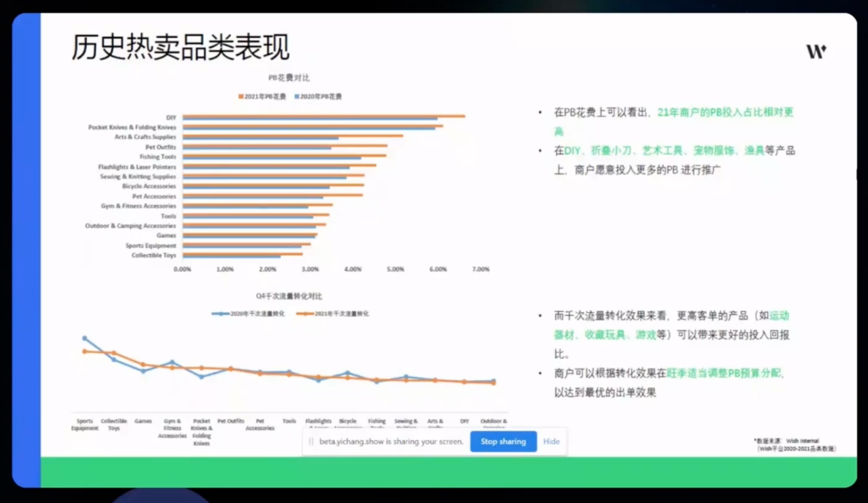The height and width of the screenshot is (503, 868).
Task: Click Gym & Fitness Accessories line chart label
Action: [x=172, y=429]
